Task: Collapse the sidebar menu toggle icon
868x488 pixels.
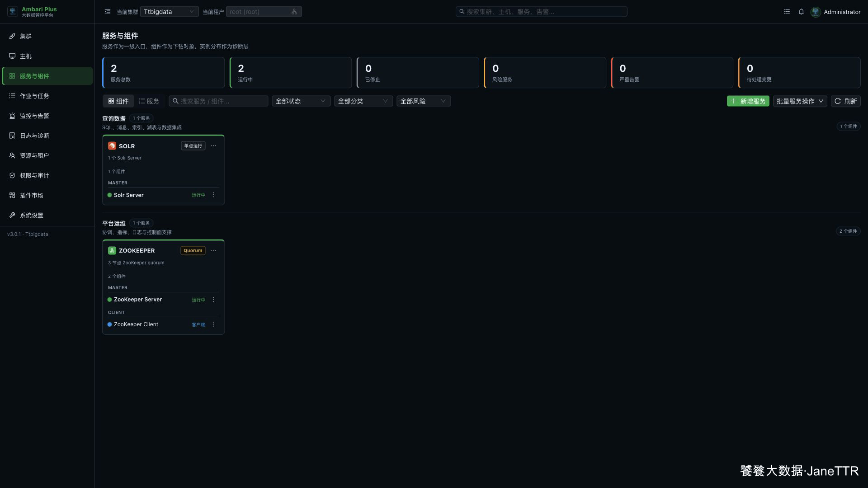Action: click(107, 12)
